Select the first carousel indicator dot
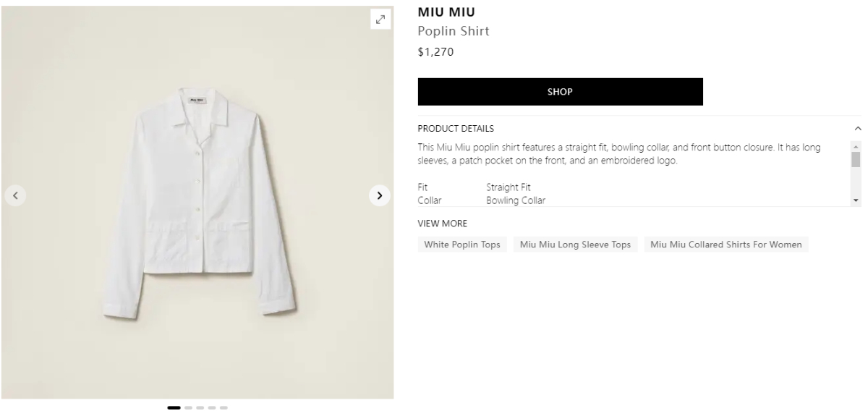868x416 pixels. click(x=174, y=408)
